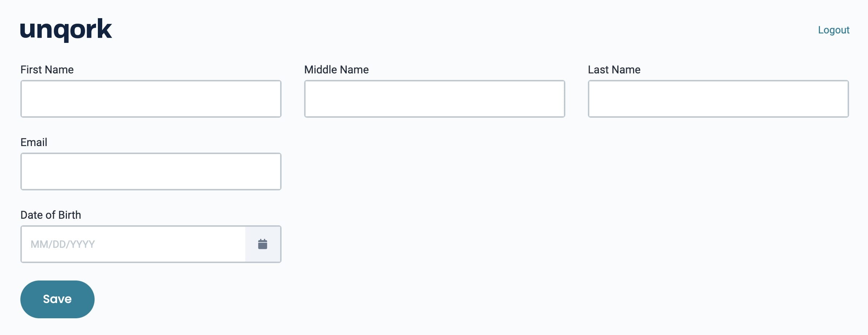Log out using the Logout link

[x=833, y=30]
